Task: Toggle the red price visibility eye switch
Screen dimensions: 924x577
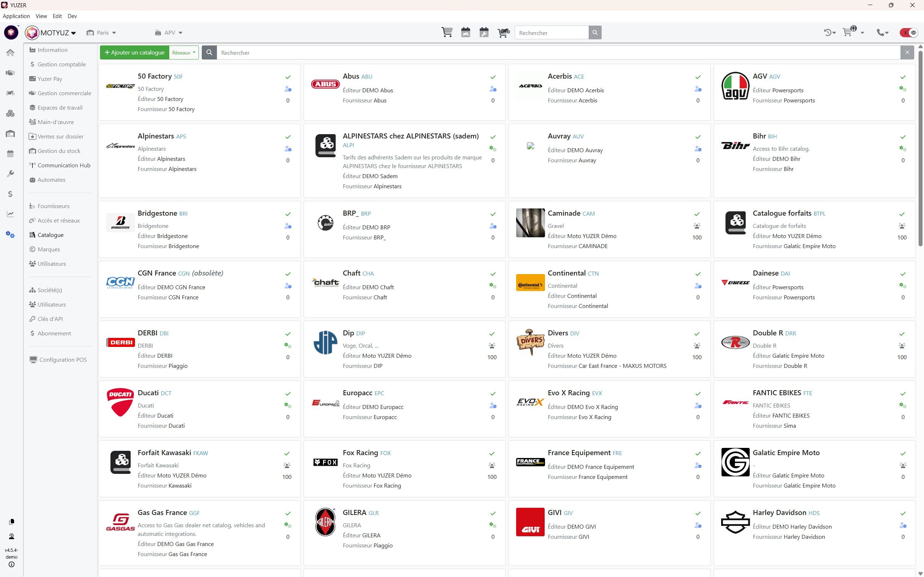Action: click(909, 33)
